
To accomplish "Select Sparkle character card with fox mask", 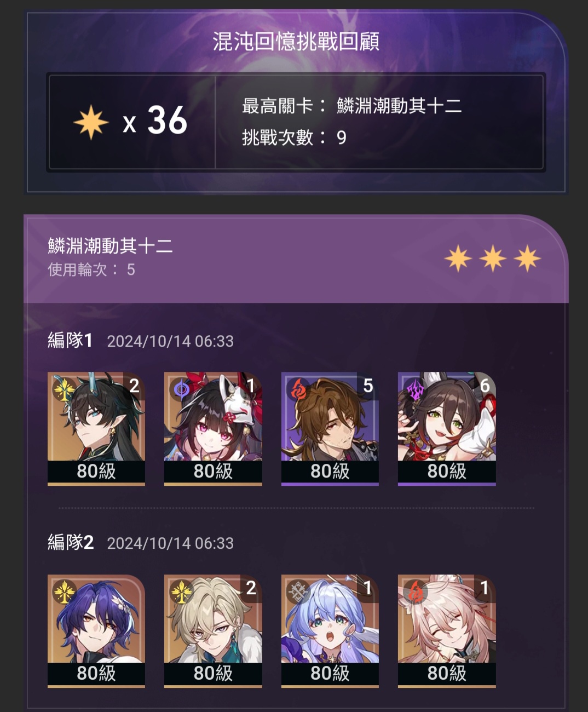I will pos(213,429).
